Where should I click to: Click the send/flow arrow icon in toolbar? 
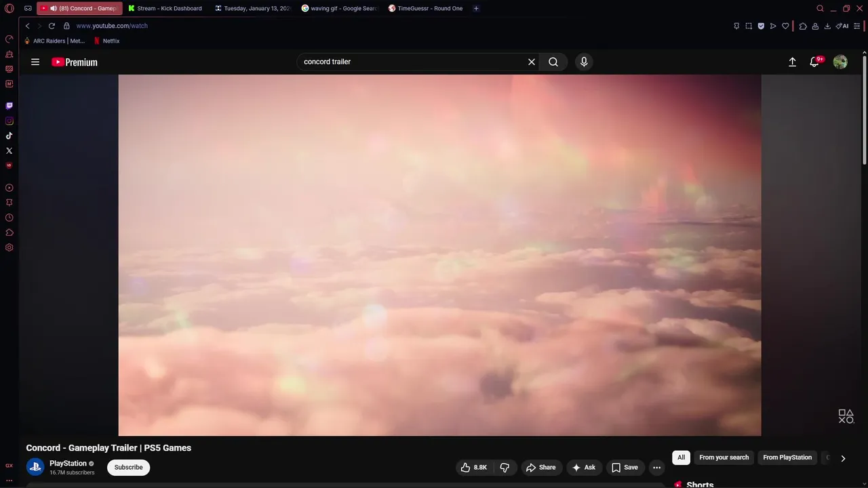click(x=773, y=26)
